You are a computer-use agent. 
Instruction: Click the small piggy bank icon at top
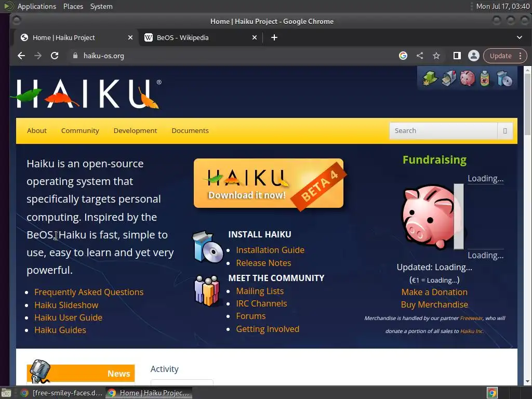(467, 78)
